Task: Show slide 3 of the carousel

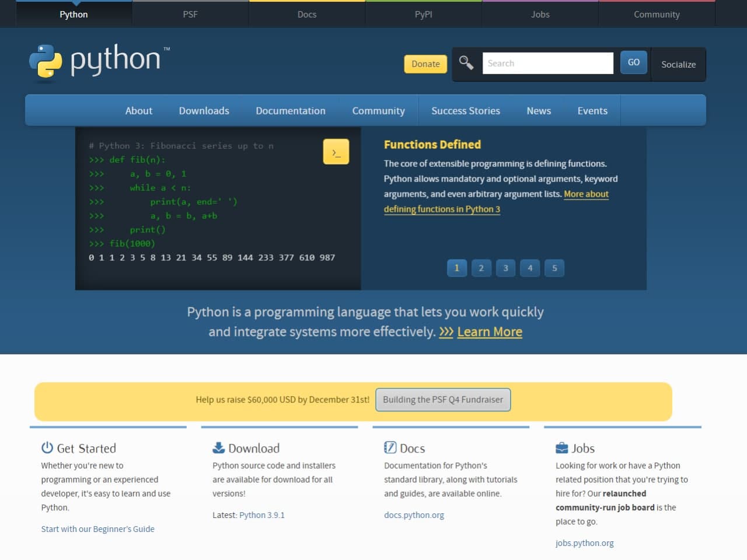Action: pyautogui.click(x=506, y=268)
